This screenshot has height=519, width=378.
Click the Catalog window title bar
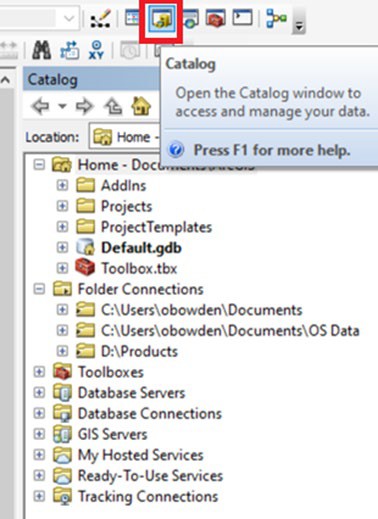92,80
